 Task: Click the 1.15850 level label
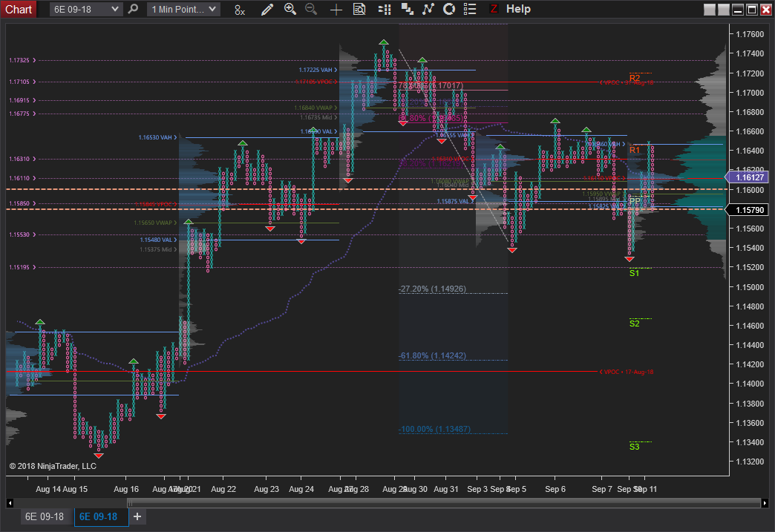coord(22,203)
